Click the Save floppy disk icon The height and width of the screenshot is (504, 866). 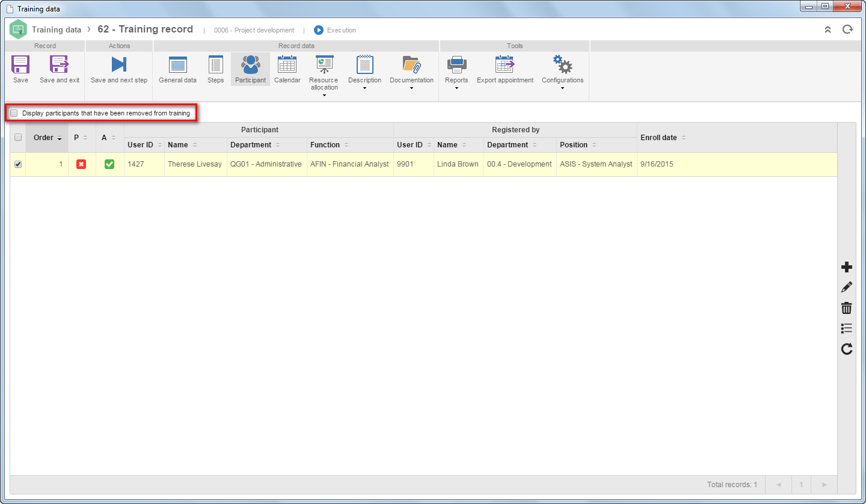tap(20, 65)
